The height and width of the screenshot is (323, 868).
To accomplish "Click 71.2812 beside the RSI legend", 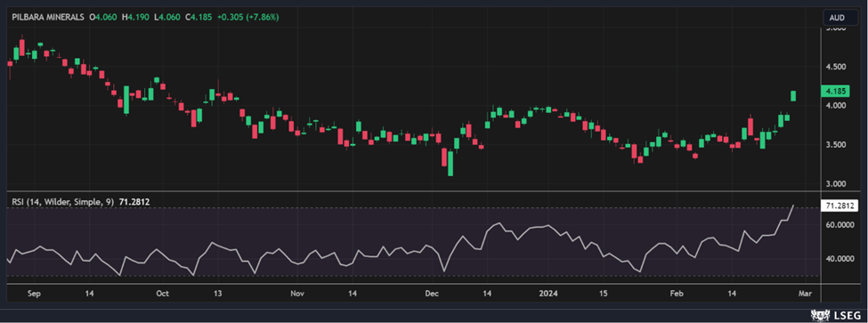I will (x=134, y=203).
